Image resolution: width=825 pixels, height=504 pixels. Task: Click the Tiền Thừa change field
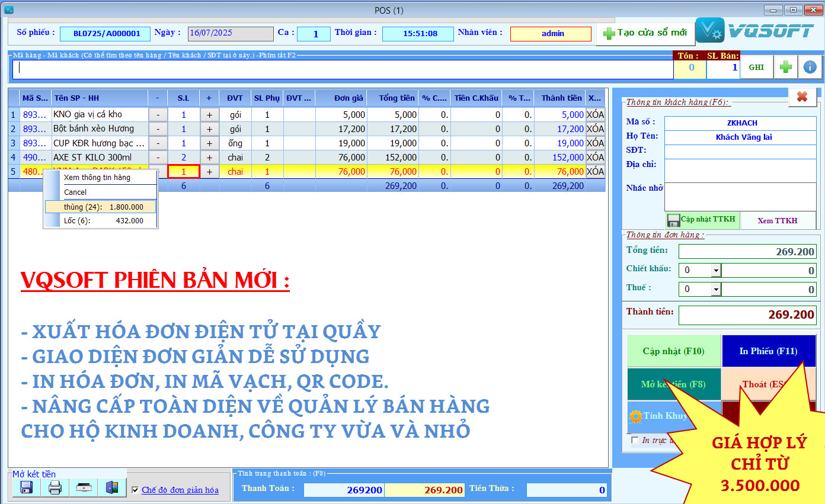click(567, 490)
